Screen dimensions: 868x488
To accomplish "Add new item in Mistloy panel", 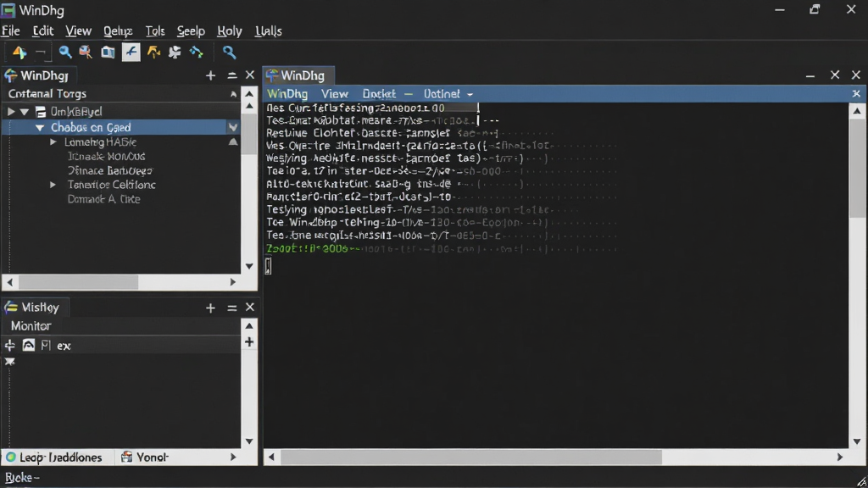I will pyautogui.click(x=210, y=308).
